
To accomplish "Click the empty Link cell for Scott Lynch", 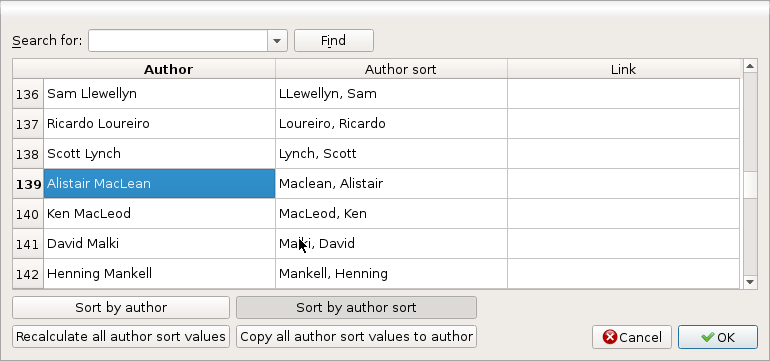I will click(x=623, y=154).
